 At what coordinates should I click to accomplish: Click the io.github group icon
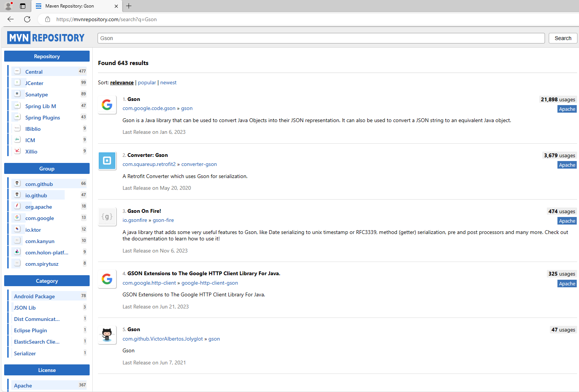tap(17, 195)
